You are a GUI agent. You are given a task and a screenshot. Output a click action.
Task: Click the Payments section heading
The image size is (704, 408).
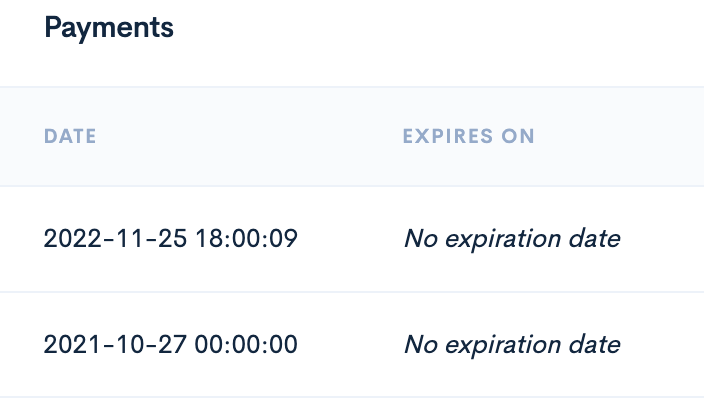[109, 29]
